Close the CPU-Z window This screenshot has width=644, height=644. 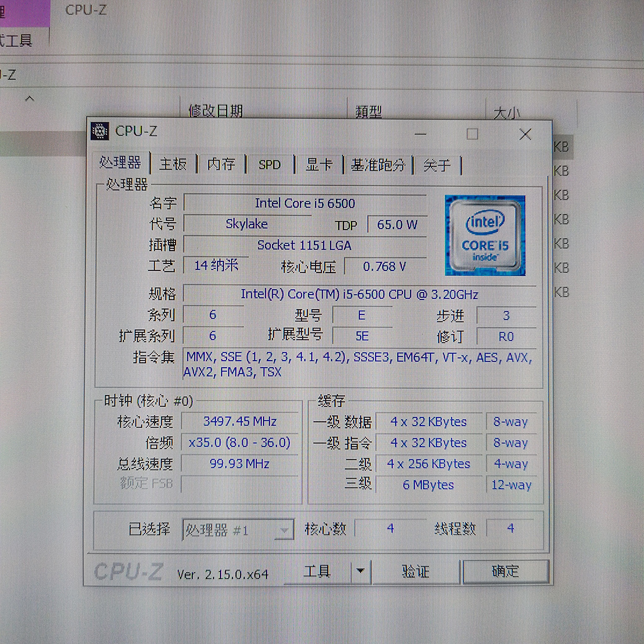(525, 134)
